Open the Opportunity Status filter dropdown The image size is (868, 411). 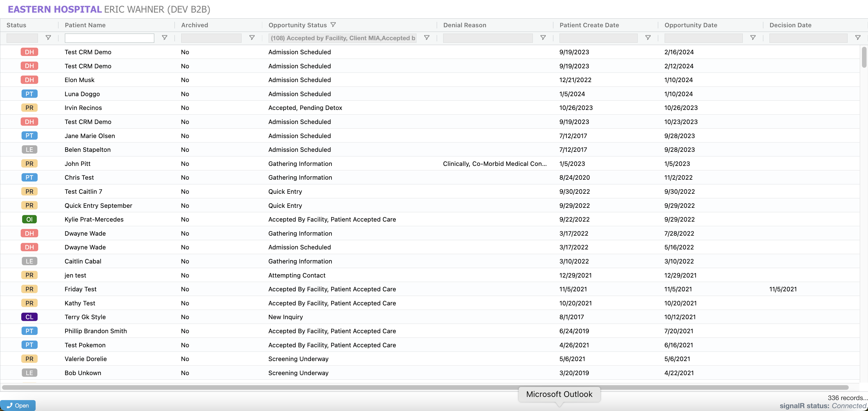coord(342,38)
